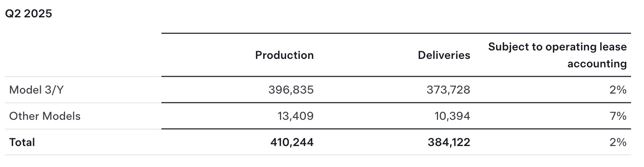Click Other Models production value 13,409
The image size is (644, 167).
295,116
